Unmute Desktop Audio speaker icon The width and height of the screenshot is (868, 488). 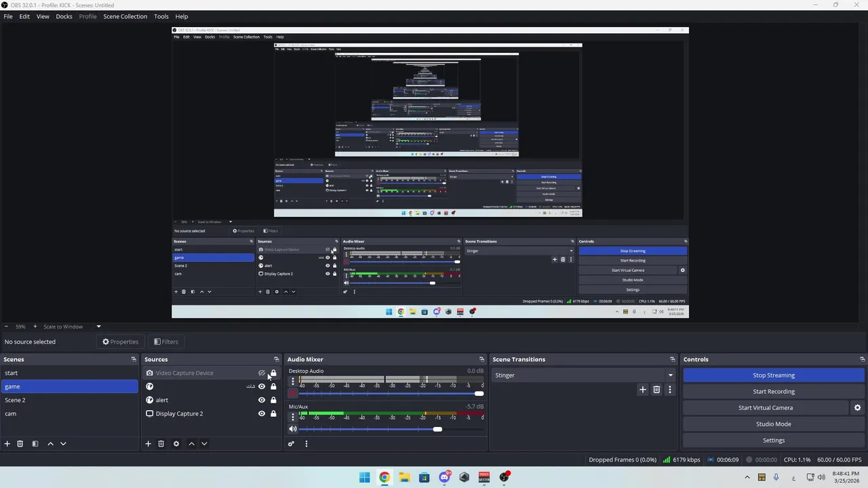(293, 394)
